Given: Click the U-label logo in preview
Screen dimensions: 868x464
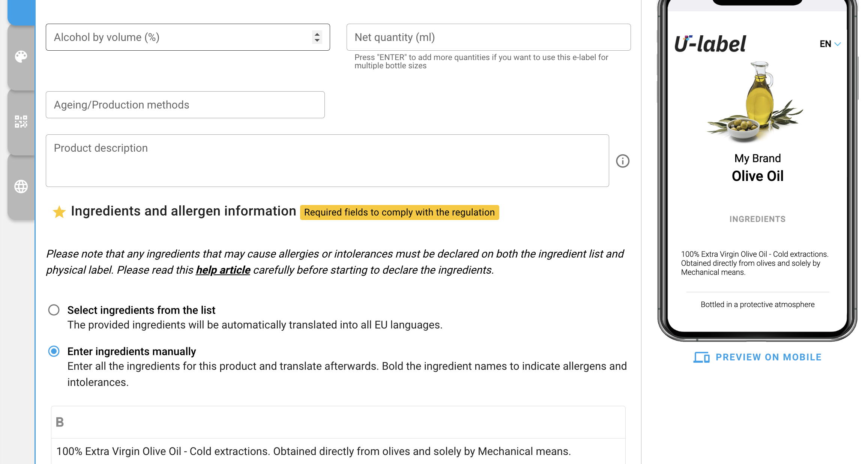Looking at the screenshot, I should [x=710, y=44].
